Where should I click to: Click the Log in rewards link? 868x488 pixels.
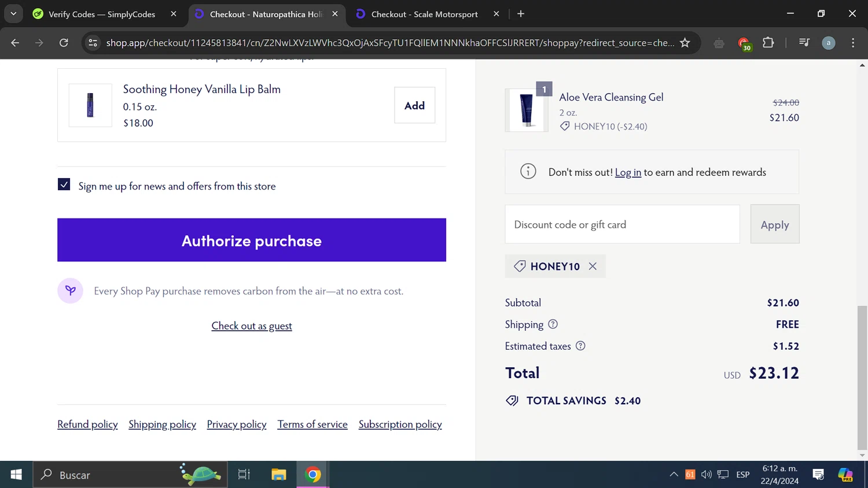click(x=628, y=172)
